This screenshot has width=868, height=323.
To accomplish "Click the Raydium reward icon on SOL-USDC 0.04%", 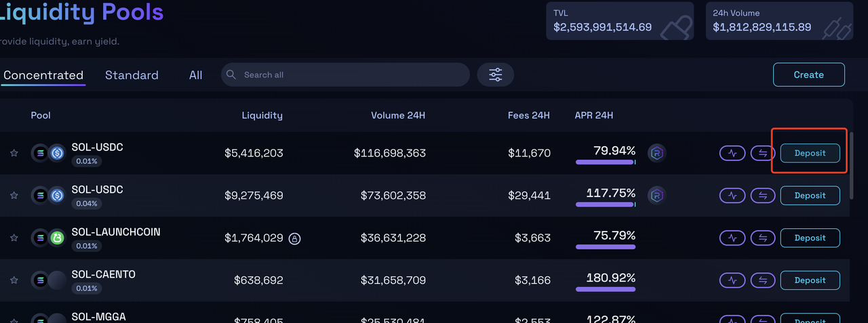I will point(656,196).
